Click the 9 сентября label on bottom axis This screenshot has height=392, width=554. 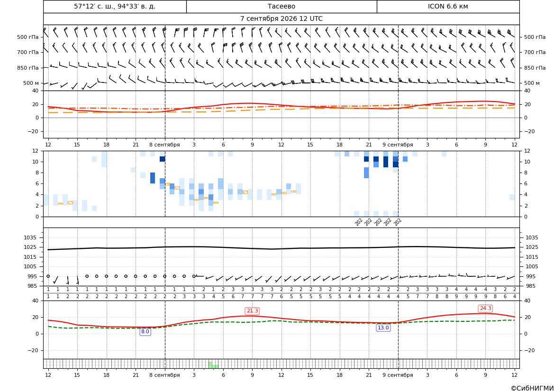click(x=398, y=375)
